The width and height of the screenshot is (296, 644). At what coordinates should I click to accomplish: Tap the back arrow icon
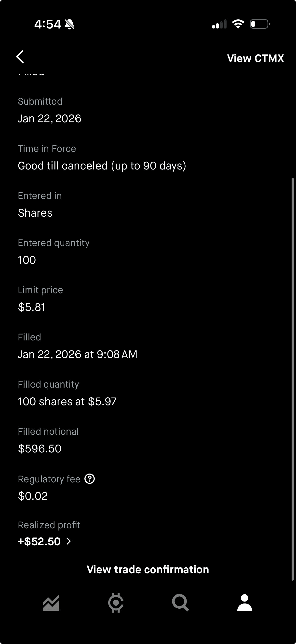[20, 57]
